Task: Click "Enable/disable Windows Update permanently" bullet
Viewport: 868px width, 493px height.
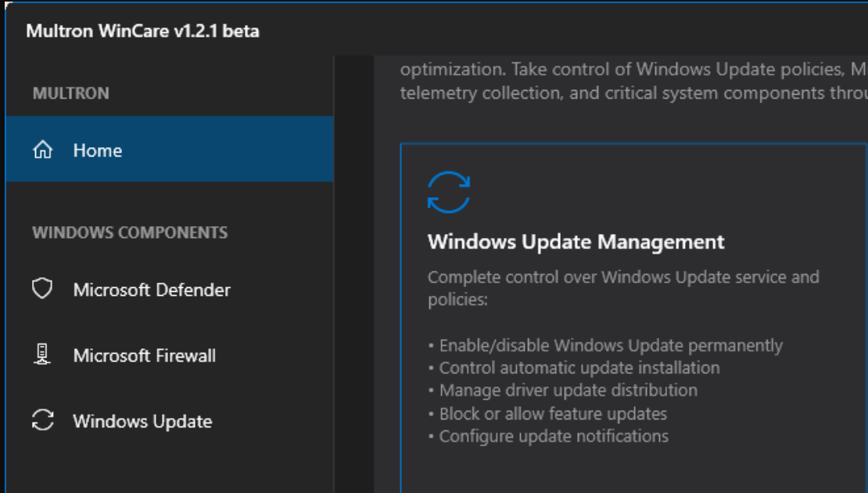Action: pos(610,345)
